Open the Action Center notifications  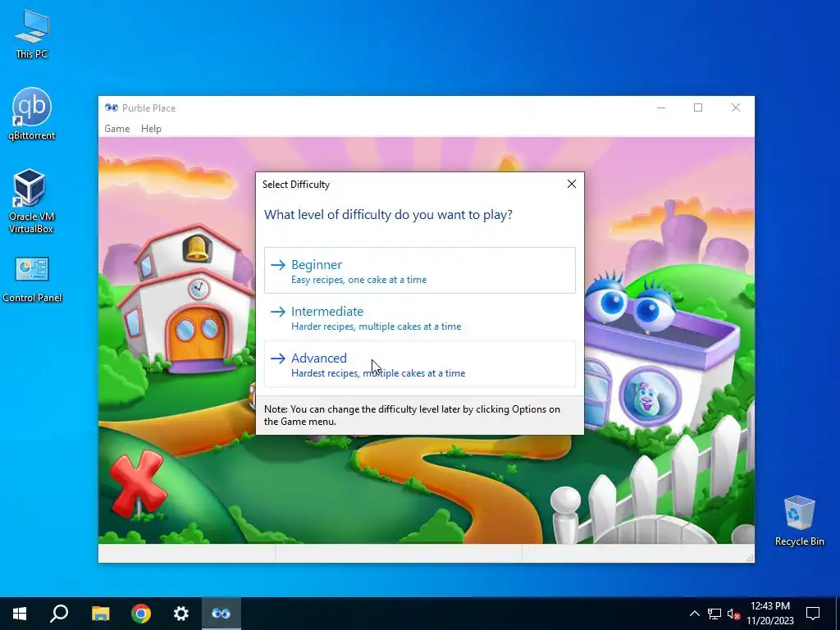click(x=813, y=614)
